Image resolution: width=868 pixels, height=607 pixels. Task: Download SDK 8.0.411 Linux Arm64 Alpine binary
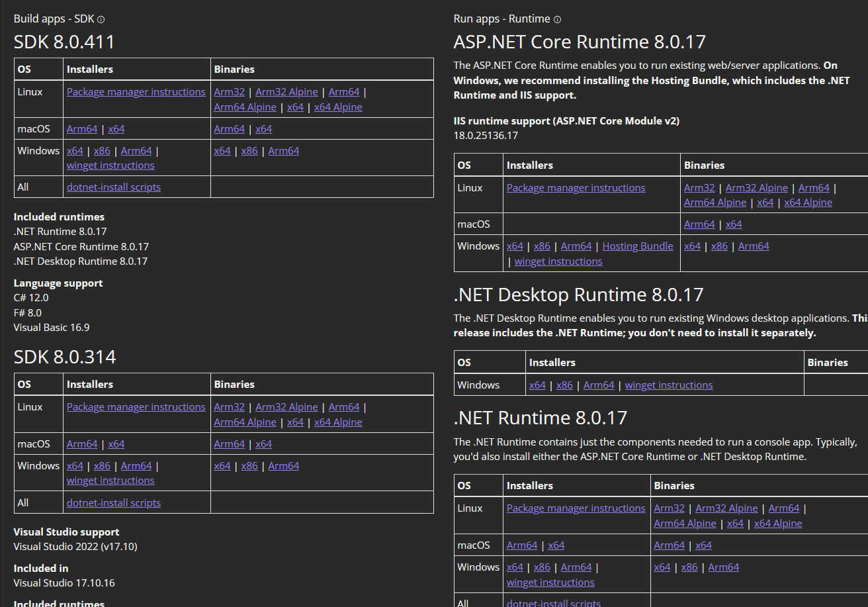(x=245, y=107)
